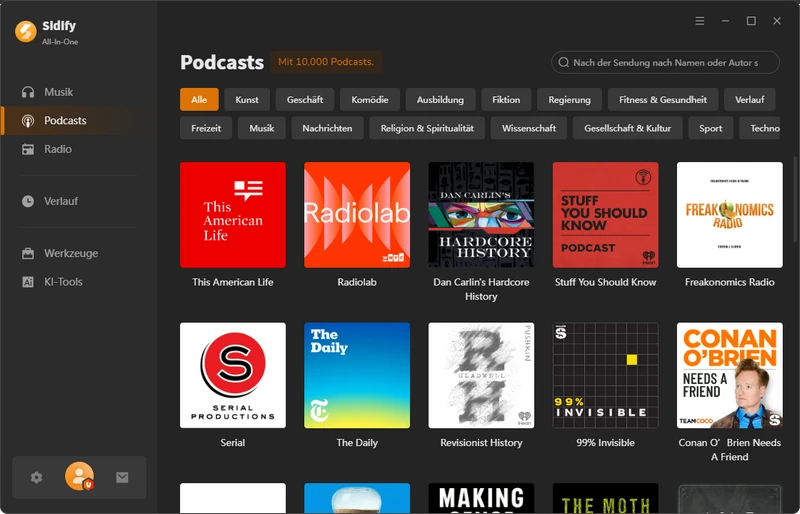The height and width of the screenshot is (514, 800).
Task: Open the Werkzeuge toolbox icon
Action: click(28, 253)
